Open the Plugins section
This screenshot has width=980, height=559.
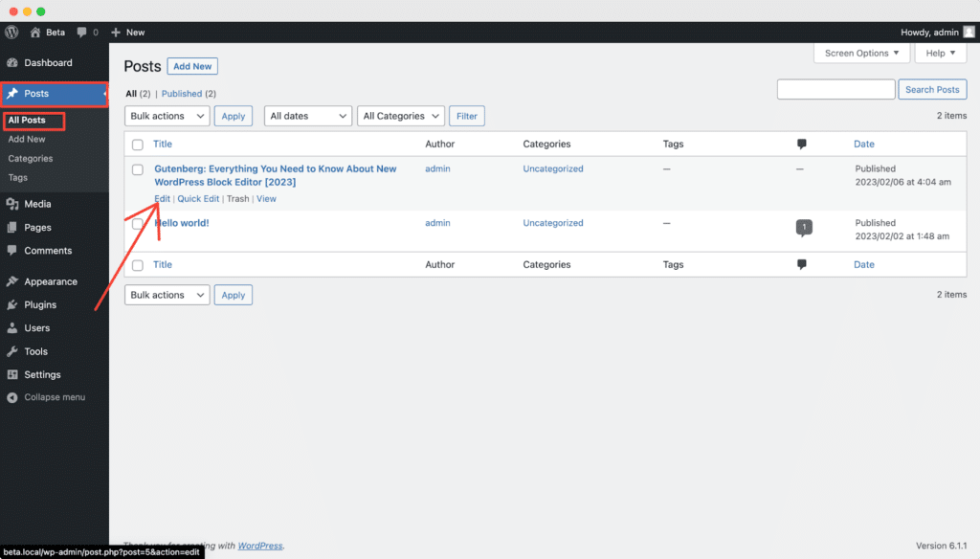pos(40,304)
